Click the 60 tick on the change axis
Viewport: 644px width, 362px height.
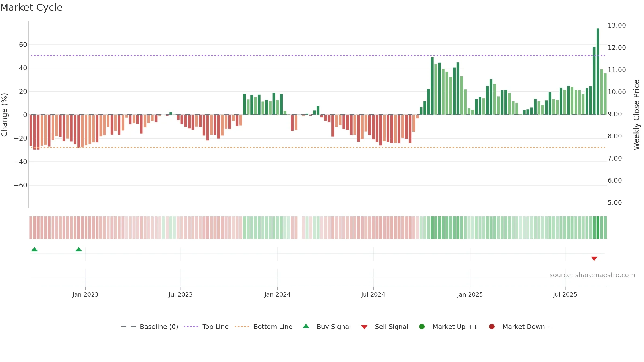coord(23,45)
